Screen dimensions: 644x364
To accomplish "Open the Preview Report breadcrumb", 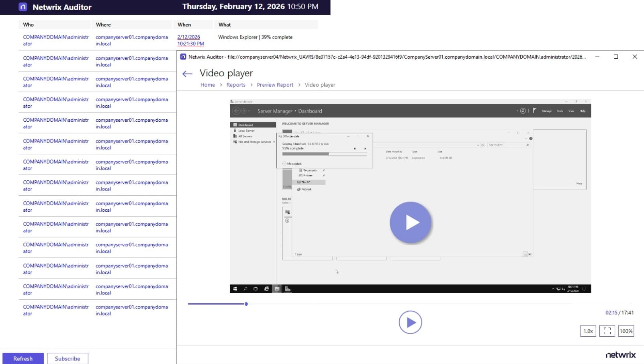I will click(x=275, y=85).
